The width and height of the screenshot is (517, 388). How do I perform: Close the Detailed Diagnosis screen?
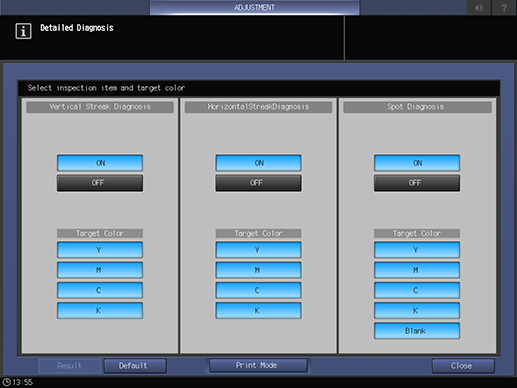pyautogui.click(x=463, y=366)
